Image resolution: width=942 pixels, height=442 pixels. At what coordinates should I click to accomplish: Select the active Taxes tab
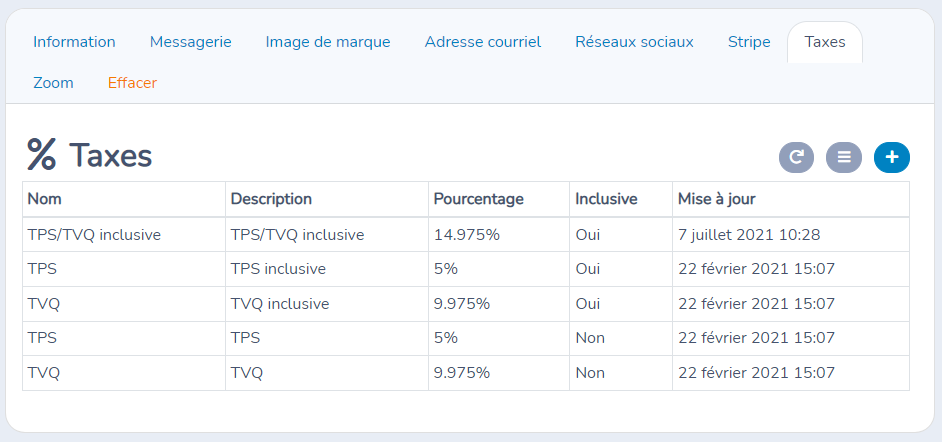pos(825,42)
